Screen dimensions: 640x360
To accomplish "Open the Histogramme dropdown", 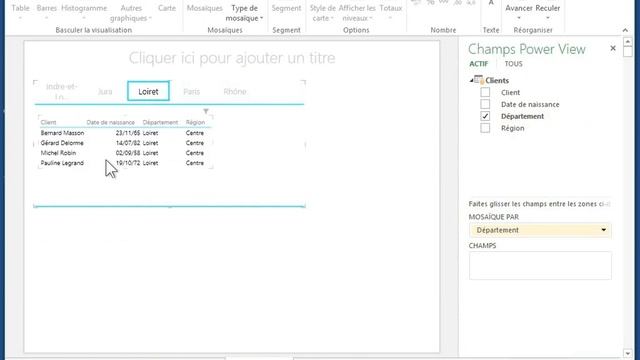I will pyautogui.click(x=84, y=13).
